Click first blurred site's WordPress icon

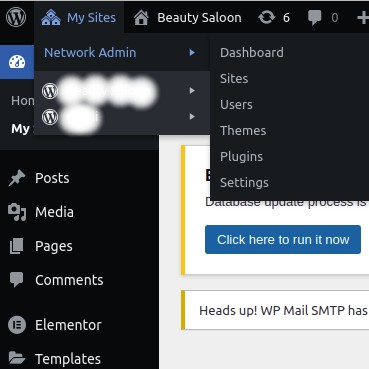(x=50, y=90)
